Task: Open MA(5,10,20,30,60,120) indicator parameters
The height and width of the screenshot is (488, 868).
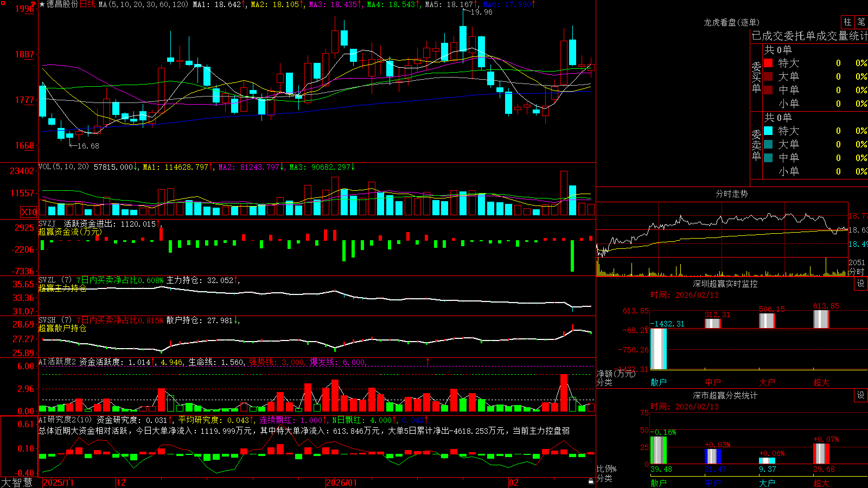Action: pos(143,4)
